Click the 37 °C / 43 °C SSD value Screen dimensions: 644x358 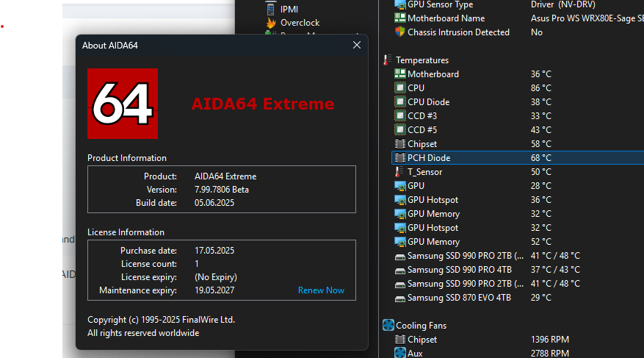[x=555, y=270]
